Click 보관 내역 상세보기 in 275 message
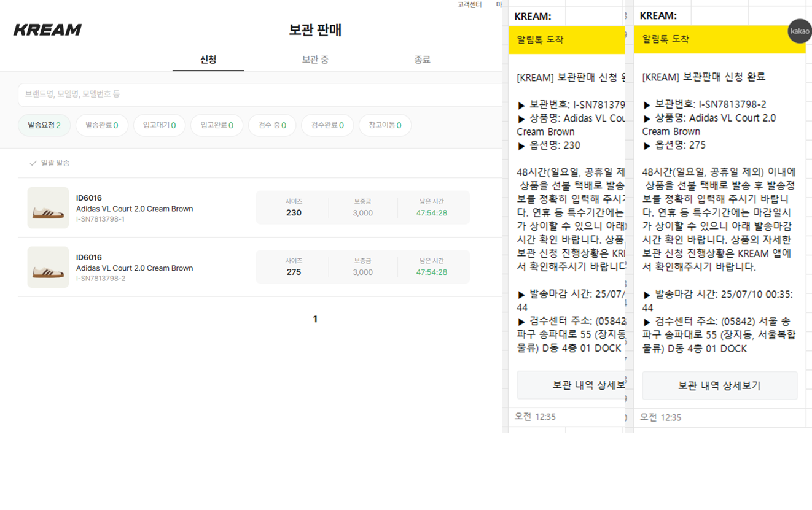Screen dimensions: 812x510 click(719, 385)
